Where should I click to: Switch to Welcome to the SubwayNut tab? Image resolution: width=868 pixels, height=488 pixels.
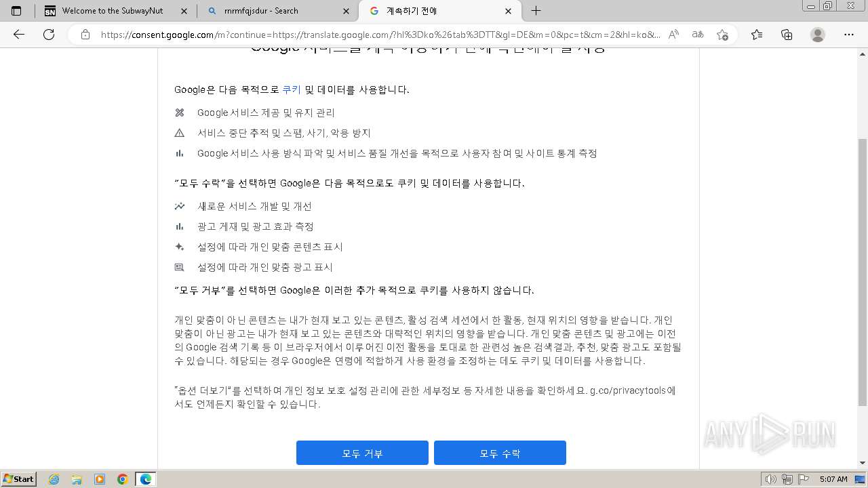115,11
